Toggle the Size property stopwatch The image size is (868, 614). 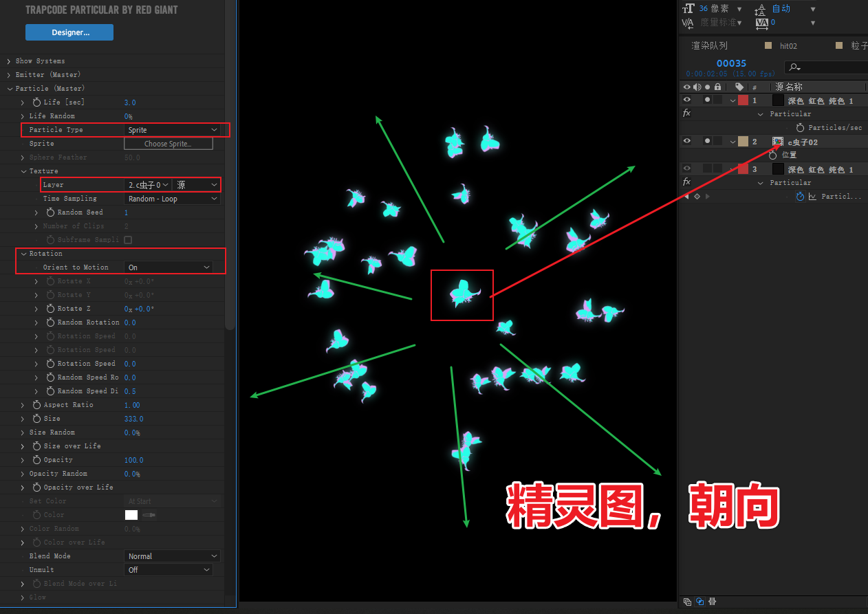[36, 419]
